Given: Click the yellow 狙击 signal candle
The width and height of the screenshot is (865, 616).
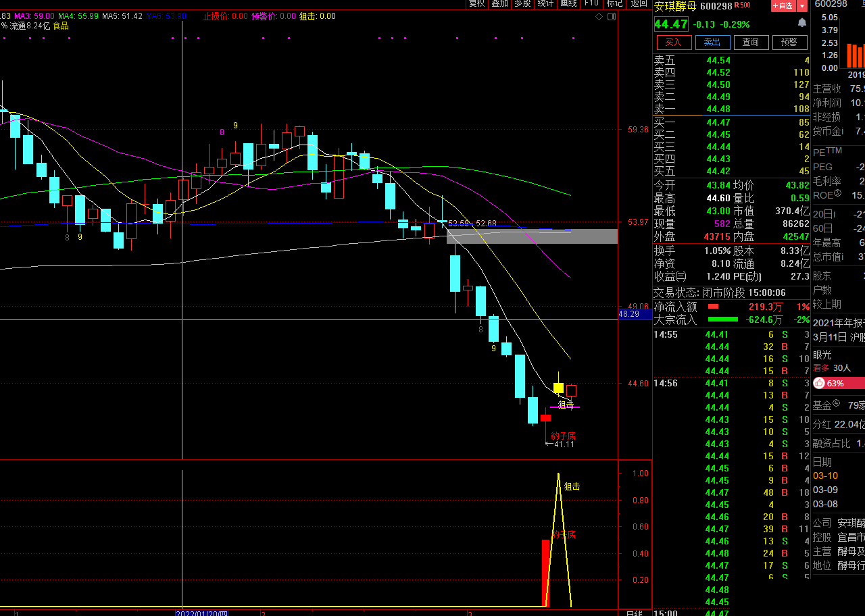Looking at the screenshot, I should (x=558, y=387).
